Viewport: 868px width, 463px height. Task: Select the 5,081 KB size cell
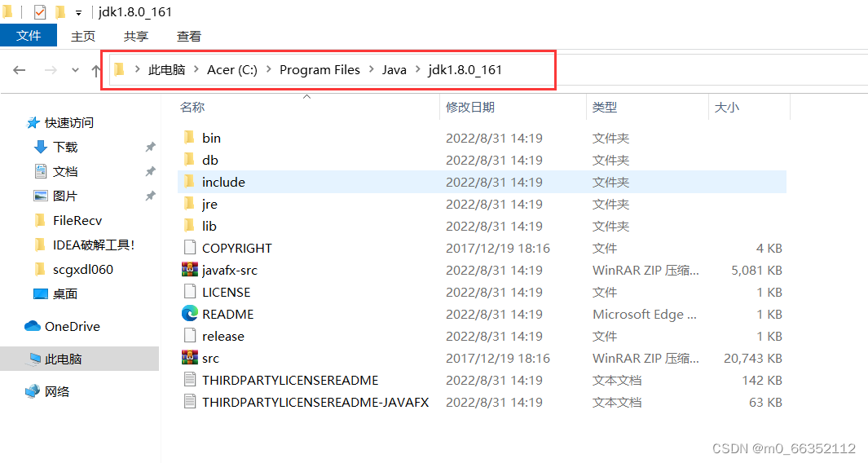pos(756,271)
